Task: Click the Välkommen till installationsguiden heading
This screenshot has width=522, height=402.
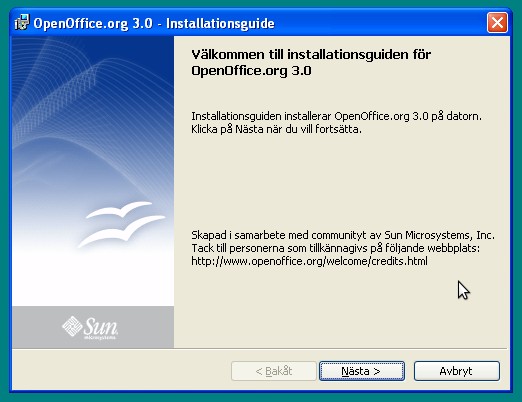Action: click(311, 62)
